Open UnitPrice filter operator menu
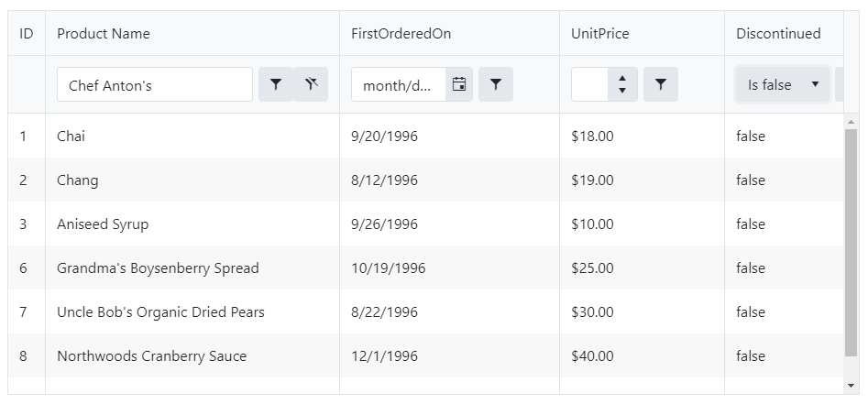The image size is (868, 404). point(661,84)
